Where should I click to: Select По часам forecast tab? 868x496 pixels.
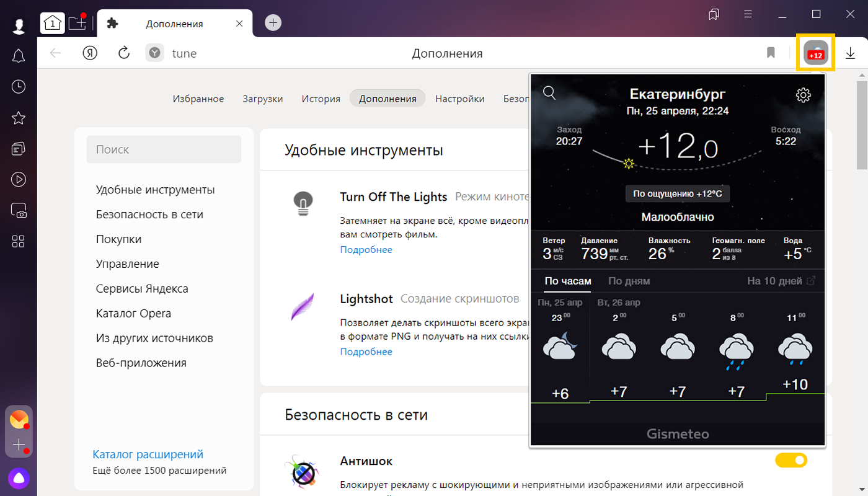tap(568, 281)
